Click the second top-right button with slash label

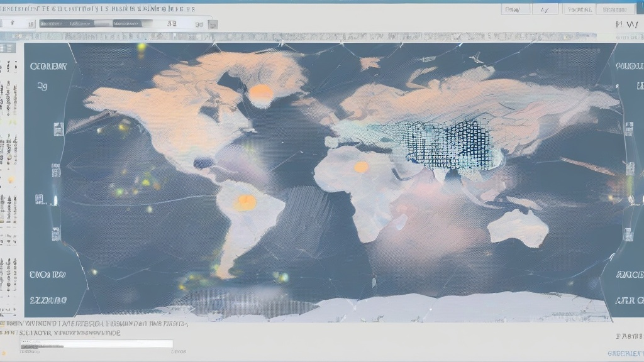coord(545,9)
